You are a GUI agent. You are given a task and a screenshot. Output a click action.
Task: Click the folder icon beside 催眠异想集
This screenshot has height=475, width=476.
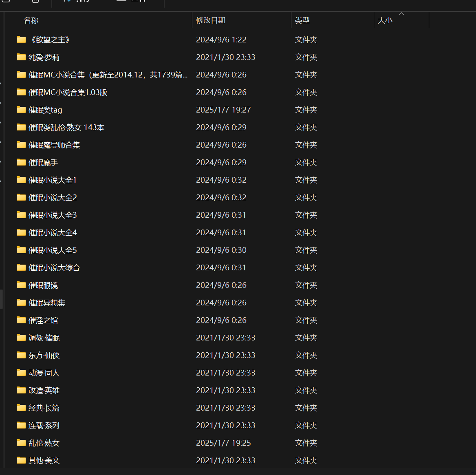(x=21, y=302)
